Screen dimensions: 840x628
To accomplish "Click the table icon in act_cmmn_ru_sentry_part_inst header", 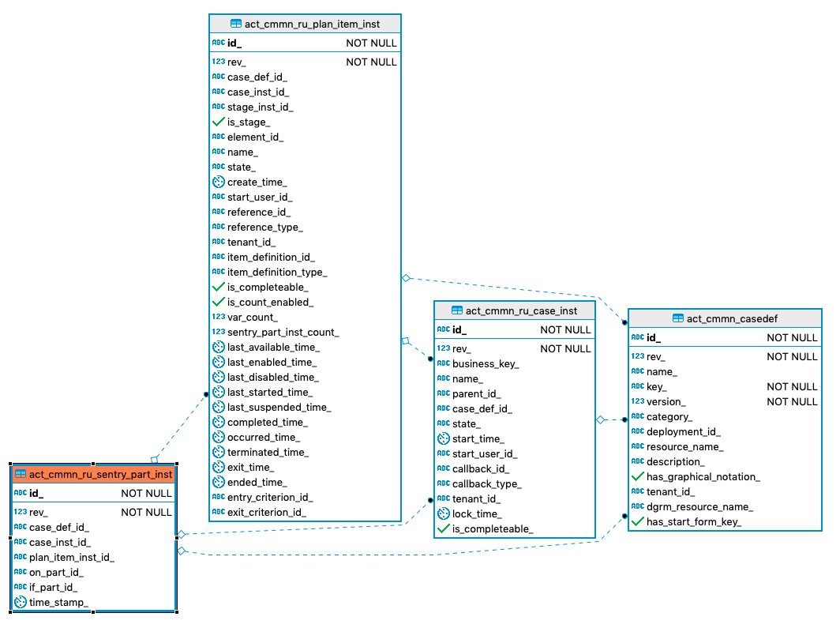I will (21, 475).
